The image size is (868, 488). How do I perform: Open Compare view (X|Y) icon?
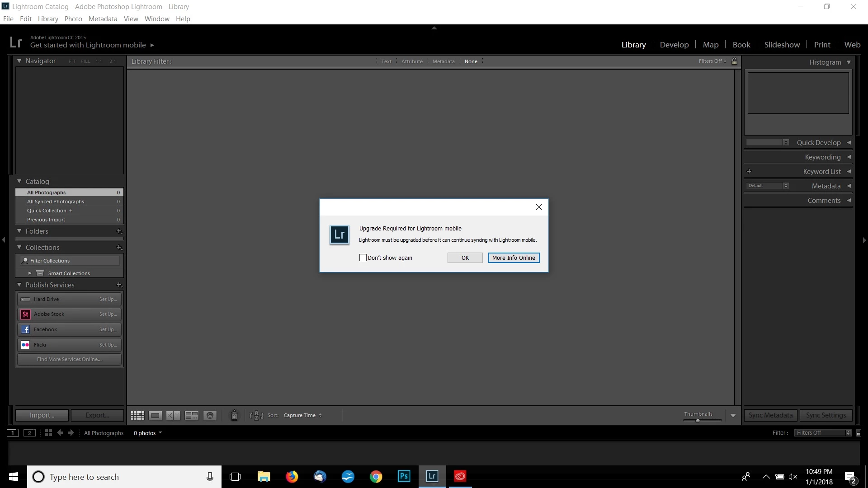pos(173,415)
